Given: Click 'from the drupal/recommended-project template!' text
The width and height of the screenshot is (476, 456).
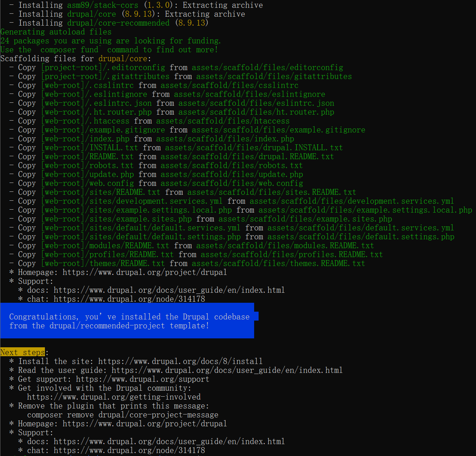Looking at the screenshot, I should [109, 326].
